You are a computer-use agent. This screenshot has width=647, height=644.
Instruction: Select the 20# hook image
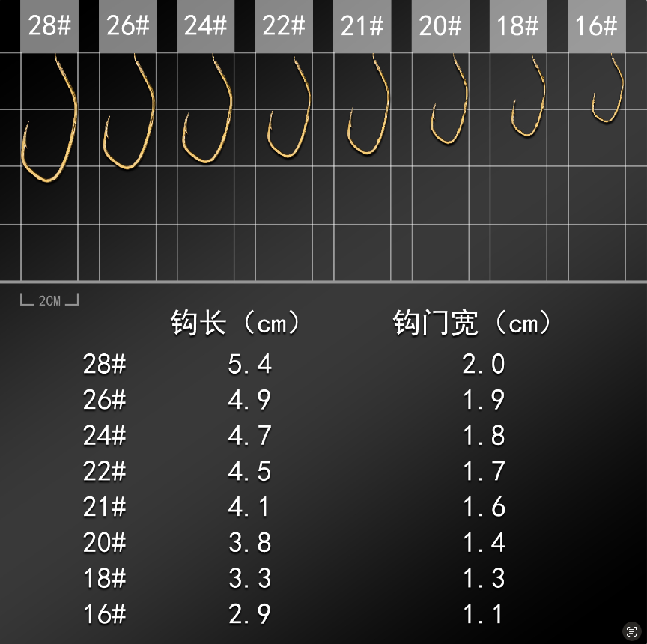448,105
